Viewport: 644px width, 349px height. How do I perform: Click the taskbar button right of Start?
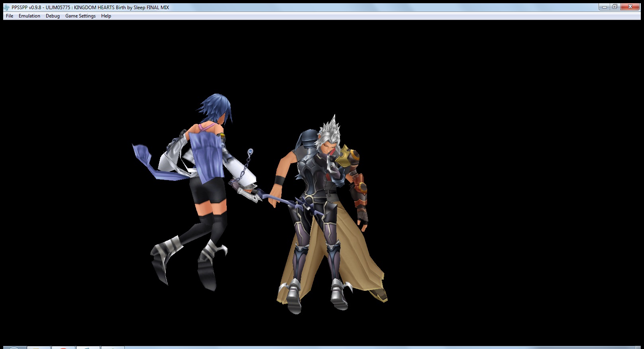(x=39, y=348)
